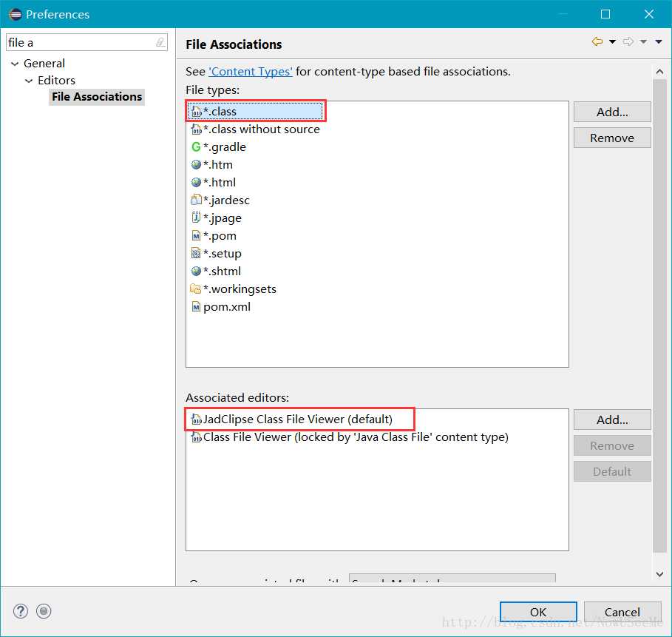Screen dimensions: 672x637
Task: Select Class File Viewer locked entry
Action: (x=350, y=437)
